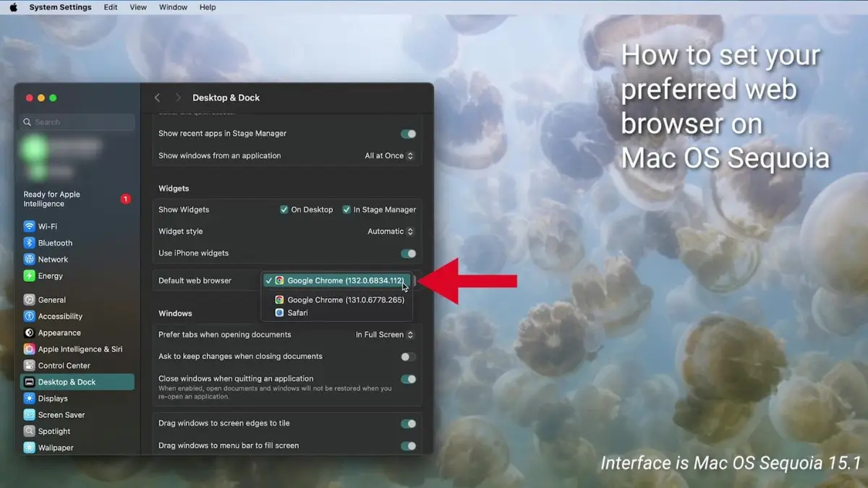Click the Widgets section heading
Viewport: 868px width, 488px height.
point(174,189)
